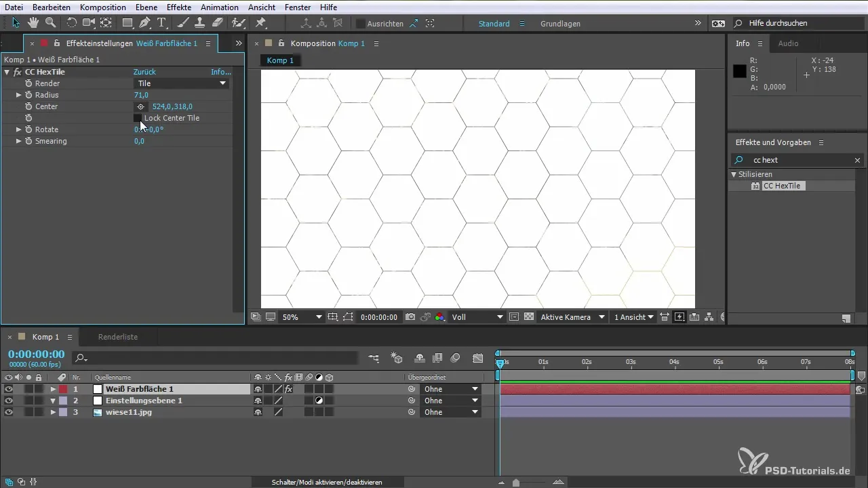Hide the wiese11.jpg layer

[x=9, y=412]
